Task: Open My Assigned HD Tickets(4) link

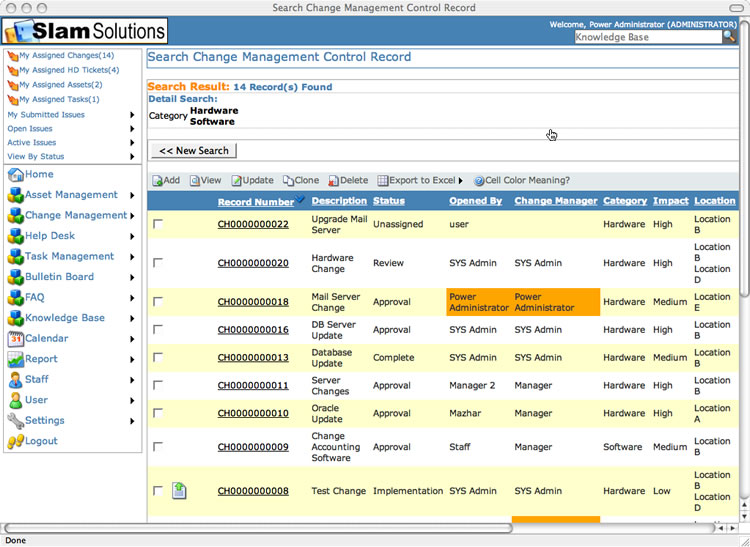Action: [x=69, y=70]
